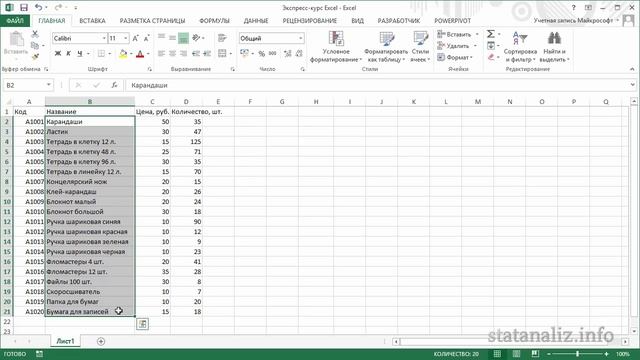Image resolution: width=640 pixels, height=360 pixels.
Task: Open Excel help question mark
Action: 573,7
